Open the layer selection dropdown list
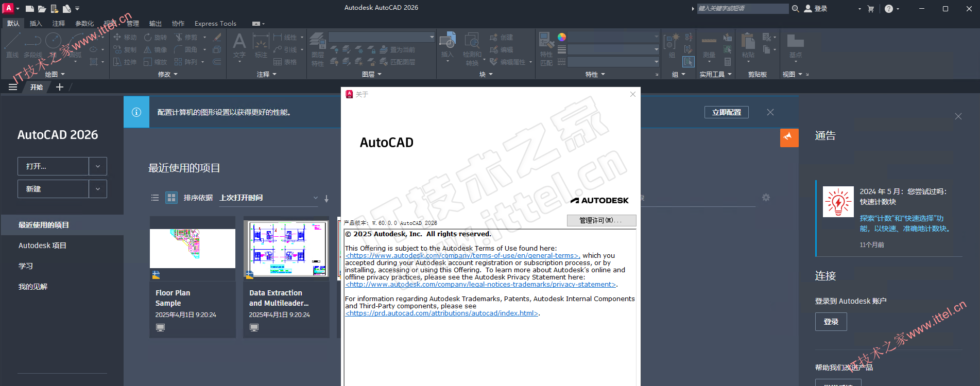The width and height of the screenshot is (980, 386). (x=382, y=37)
